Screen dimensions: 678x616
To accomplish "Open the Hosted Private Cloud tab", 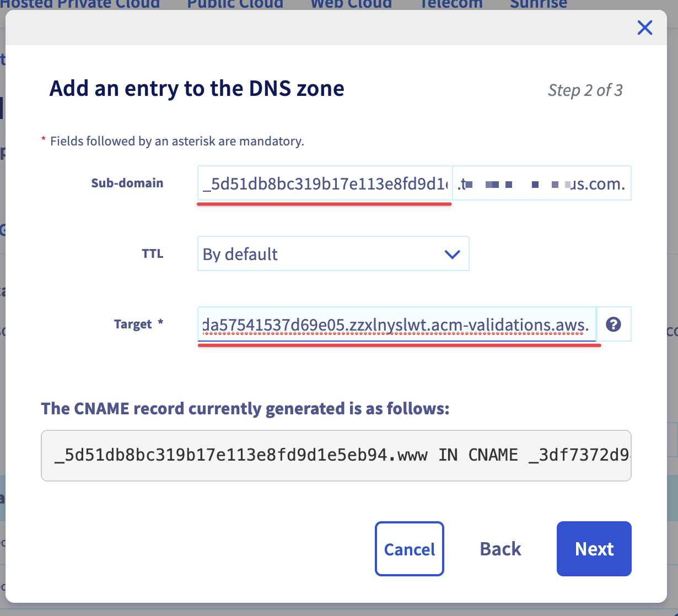I will pyautogui.click(x=80, y=4).
